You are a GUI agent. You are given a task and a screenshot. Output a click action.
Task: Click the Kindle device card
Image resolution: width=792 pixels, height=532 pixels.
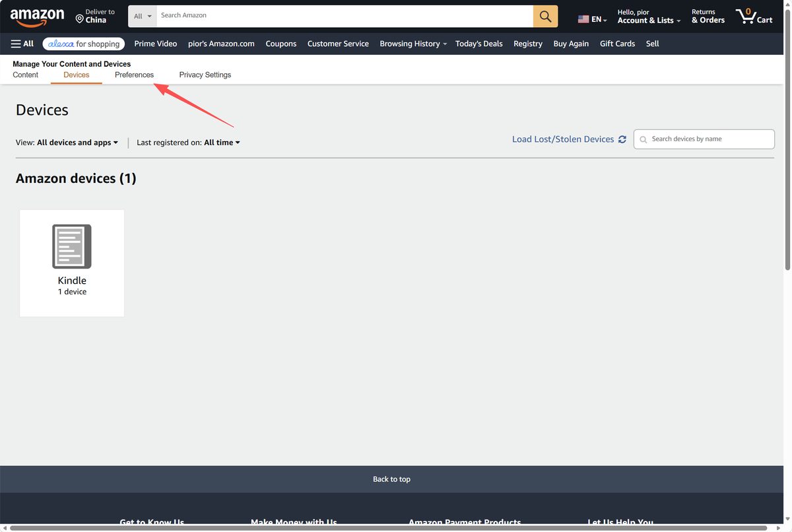pyautogui.click(x=72, y=263)
